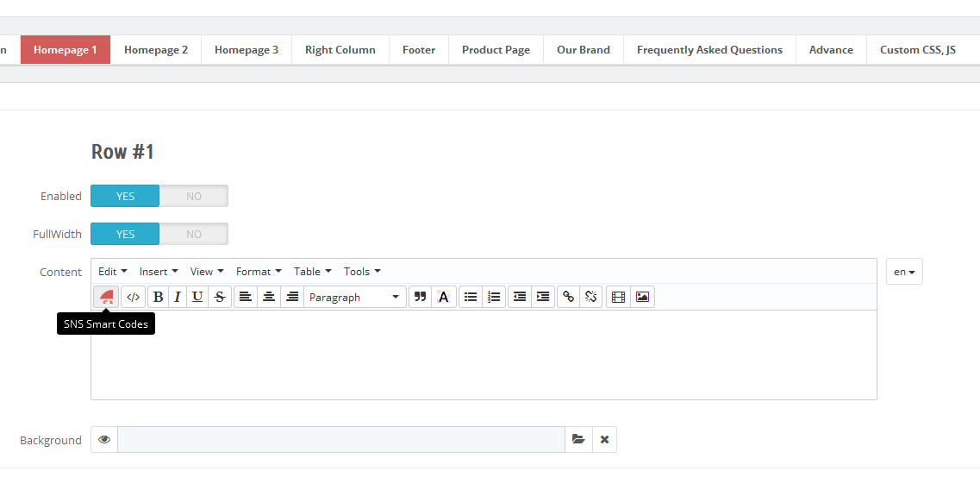The height and width of the screenshot is (490, 980).
Task: Clear background with the X button
Action: (x=604, y=440)
